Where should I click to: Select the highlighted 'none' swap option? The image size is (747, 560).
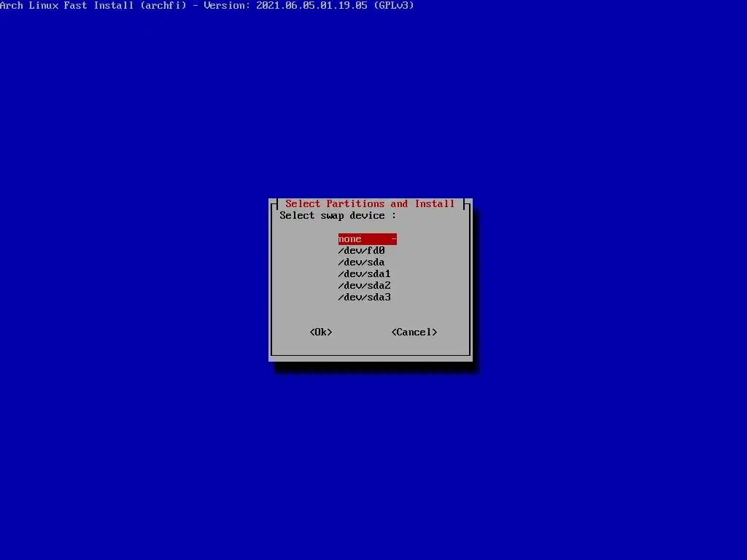tap(368, 239)
